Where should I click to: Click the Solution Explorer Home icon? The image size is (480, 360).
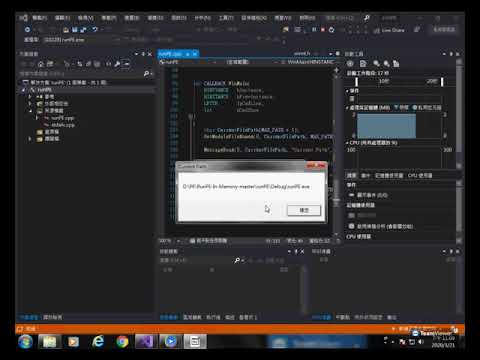[41, 64]
